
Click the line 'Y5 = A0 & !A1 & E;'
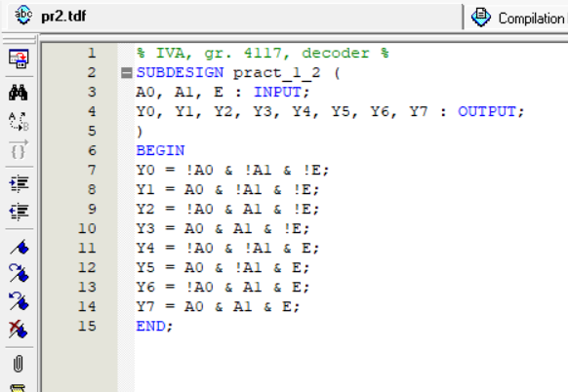[223, 268]
